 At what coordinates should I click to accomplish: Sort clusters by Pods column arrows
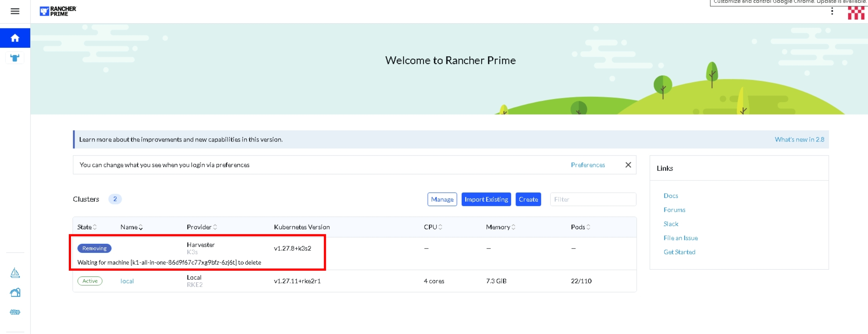pyautogui.click(x=588, y=227)
